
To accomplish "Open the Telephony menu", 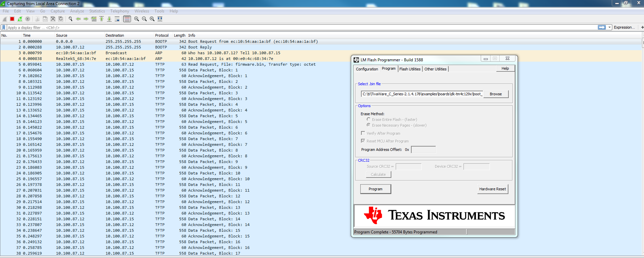I will pos(120,11).
